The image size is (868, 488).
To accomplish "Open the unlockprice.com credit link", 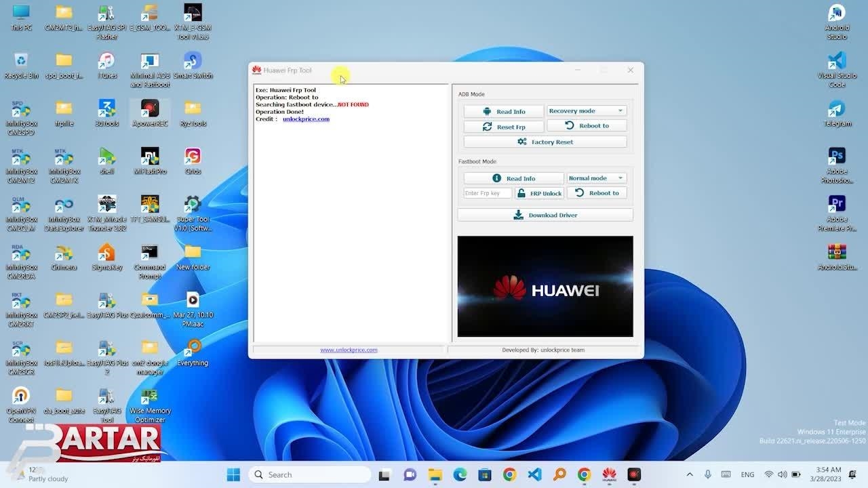I will [x=306, y=119].
